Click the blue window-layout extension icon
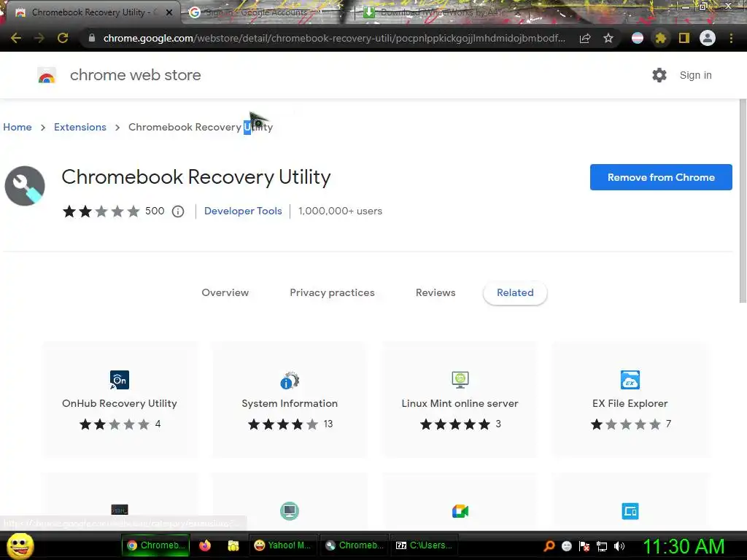This screenshot has height=560, width=747. click(630, 511)
